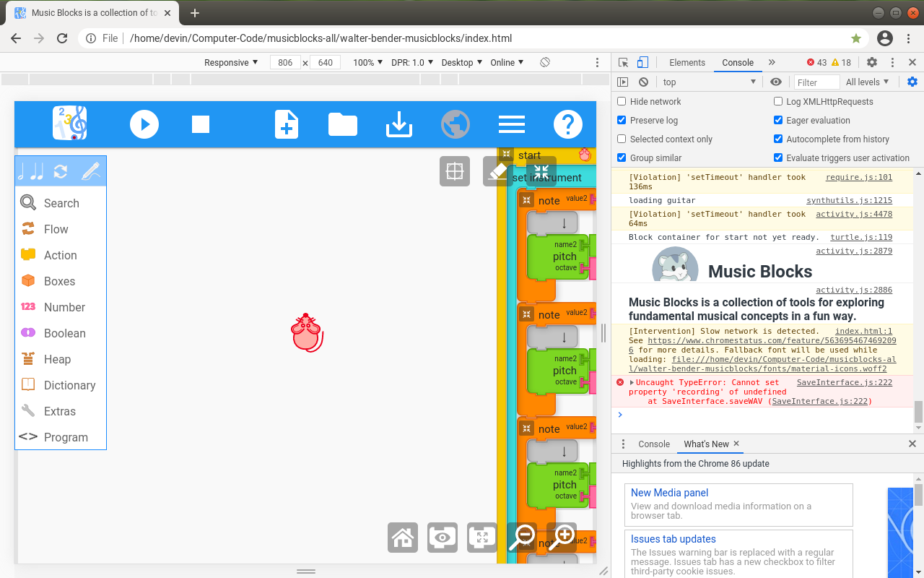This screenshot has width=924, height=578.
Task: Open the grid overlay icon on the canvas
Action: pos(454,171)
